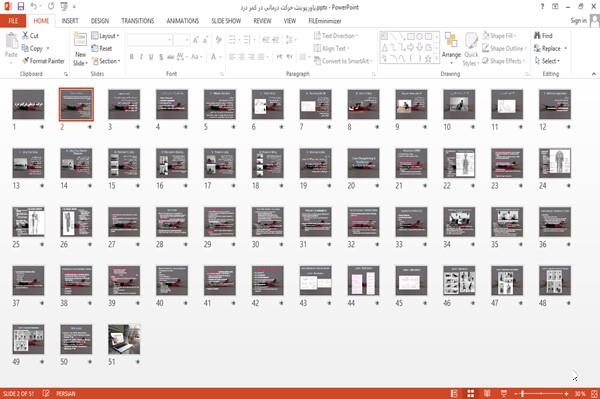Viewport: 600px width, 399px height.
Task: Select slide 1 thumbnail
Action: point(28,104)
